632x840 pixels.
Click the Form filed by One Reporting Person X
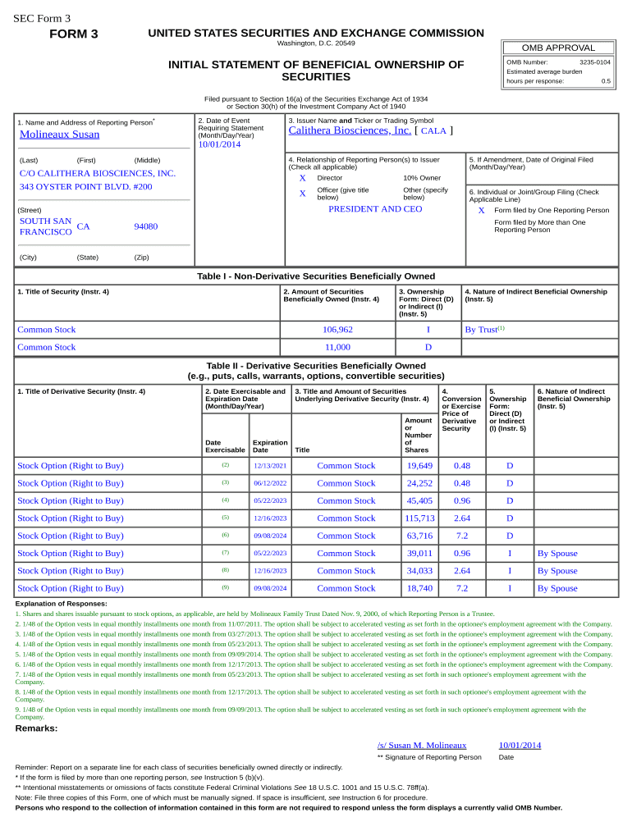point(481,210)
